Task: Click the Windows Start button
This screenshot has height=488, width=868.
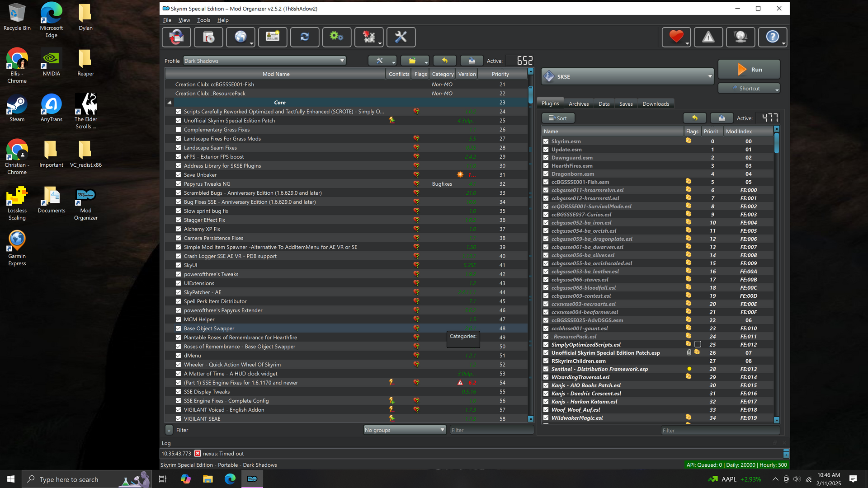Action: [x=11, y=479]
